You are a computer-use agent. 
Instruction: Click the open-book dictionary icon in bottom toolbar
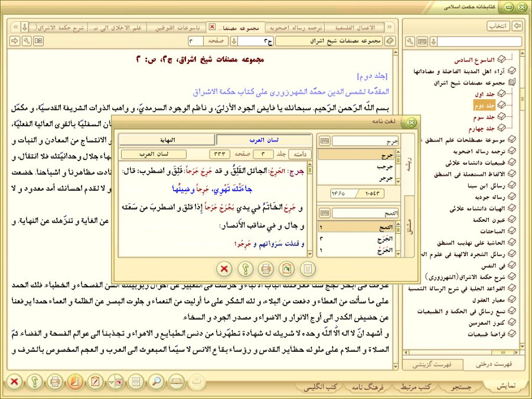177,382
